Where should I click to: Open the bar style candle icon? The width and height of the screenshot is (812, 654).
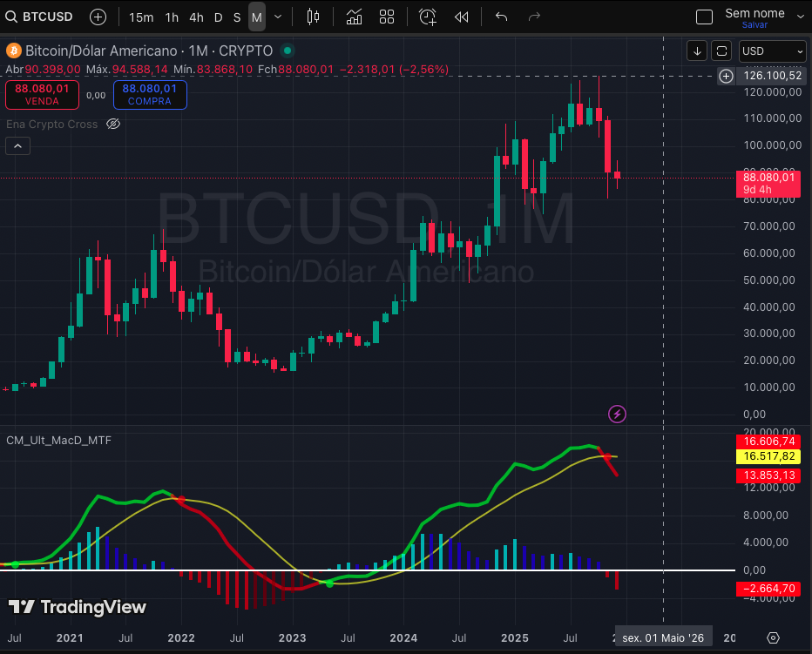coord(313,17)
